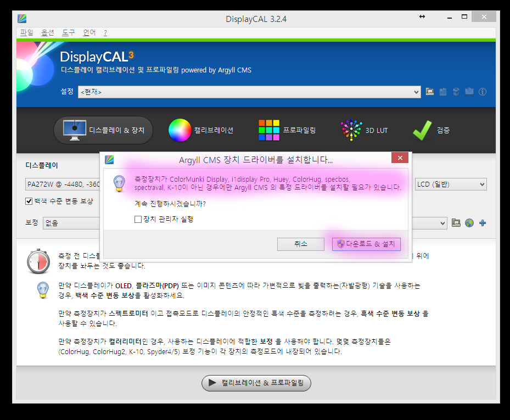
Task: Switch to the 검증 tab
Action: [x=431, y=130]
